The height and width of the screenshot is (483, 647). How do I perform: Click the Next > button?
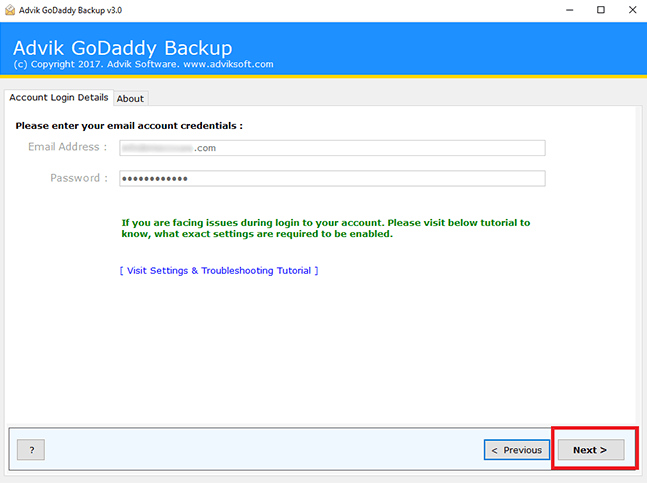[x=591, y=450]
